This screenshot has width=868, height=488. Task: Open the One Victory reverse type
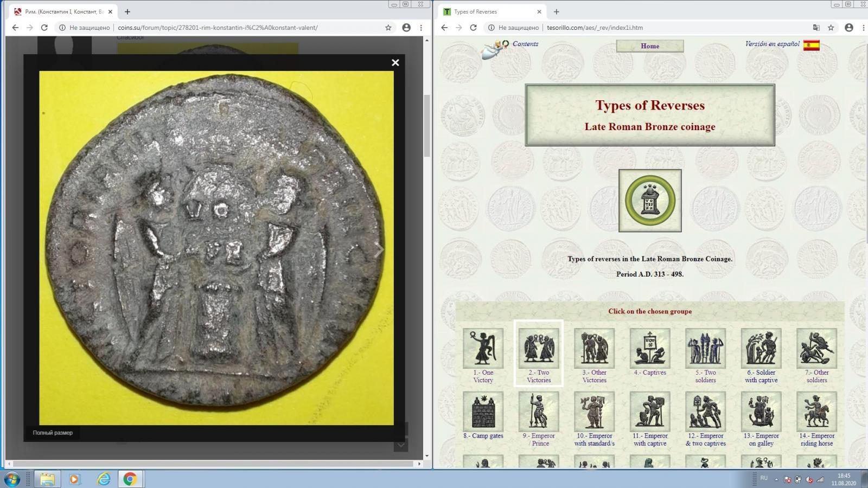483,348
